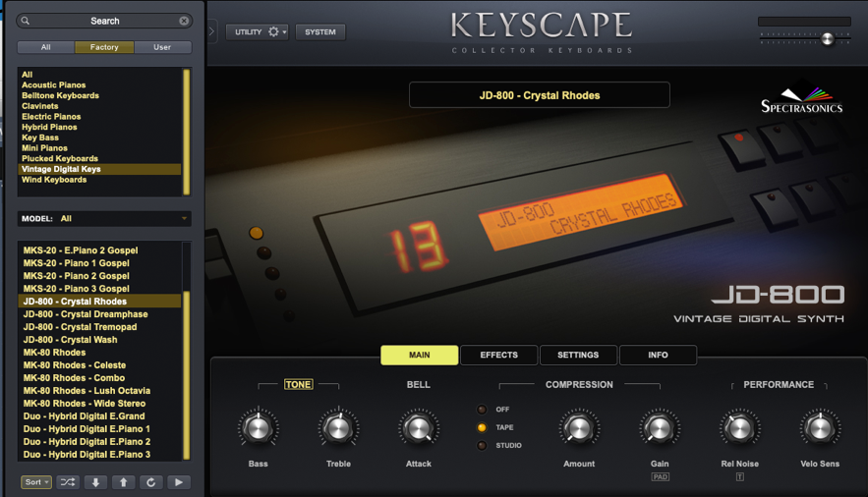868x497 pixels.
Task: Open the patch name display menu
Action: coord(539,95)
